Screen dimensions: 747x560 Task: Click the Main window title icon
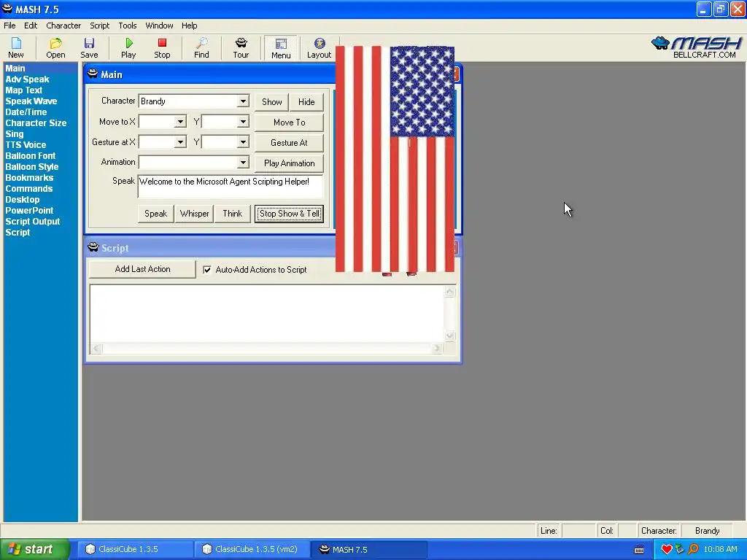point(93,74)
